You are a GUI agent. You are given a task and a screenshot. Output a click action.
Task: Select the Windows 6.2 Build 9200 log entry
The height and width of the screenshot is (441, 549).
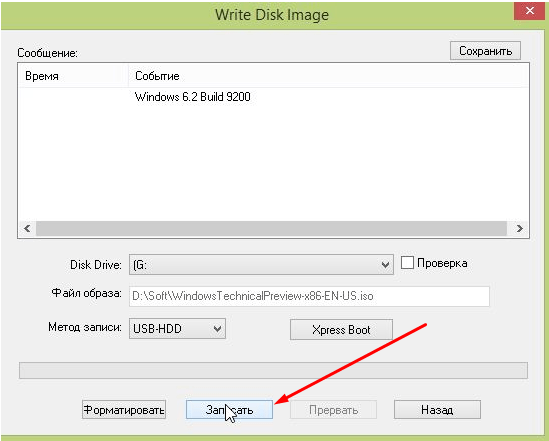193,97
